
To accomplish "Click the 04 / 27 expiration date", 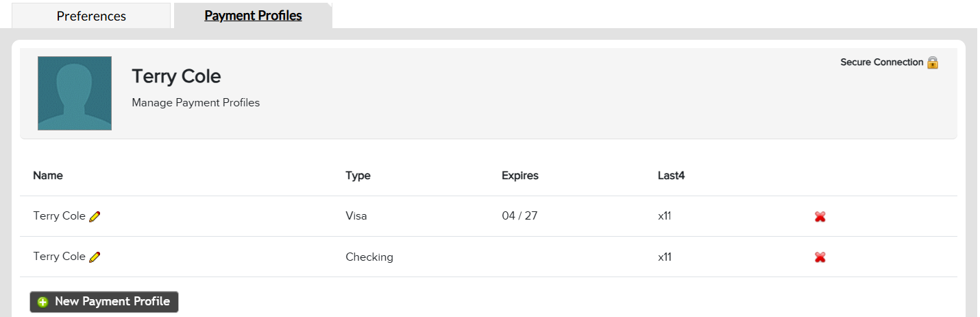I will pos(519,215).
